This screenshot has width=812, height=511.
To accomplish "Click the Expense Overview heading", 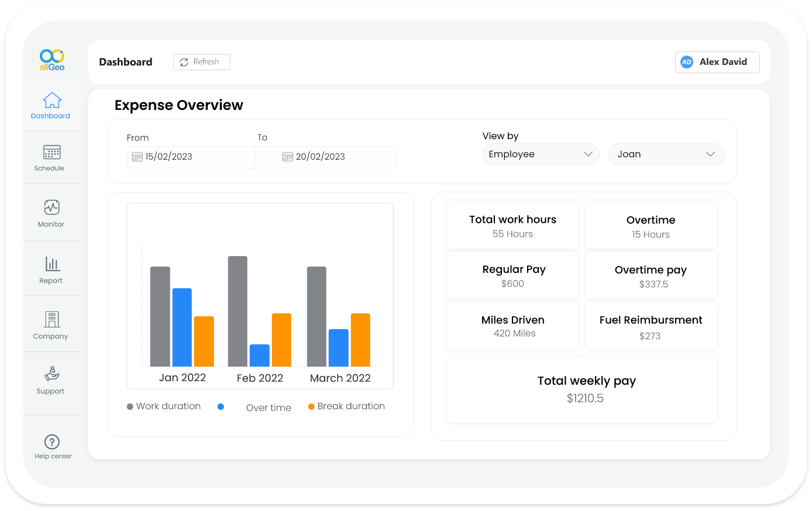I will (179, 105).
